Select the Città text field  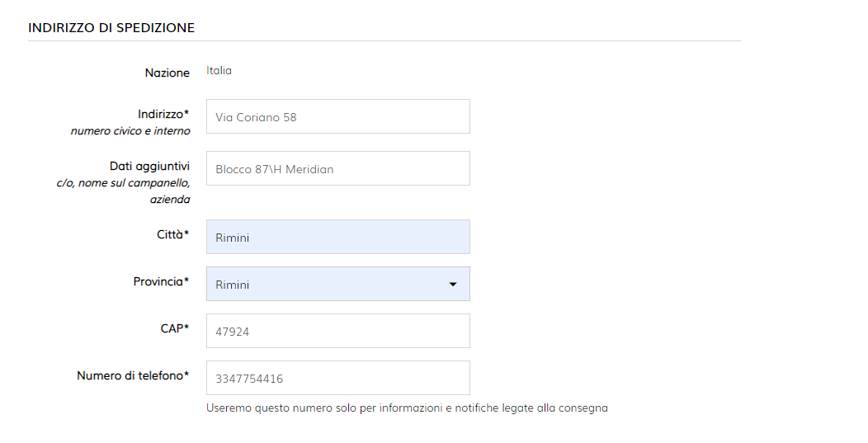[x=337, y=237]
